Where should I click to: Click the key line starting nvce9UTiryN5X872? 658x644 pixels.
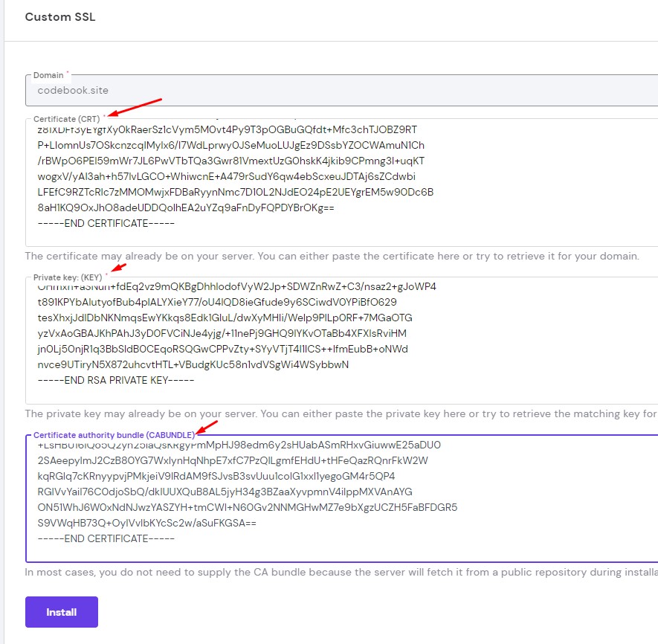pyautogui.click(x=193, y=364)
